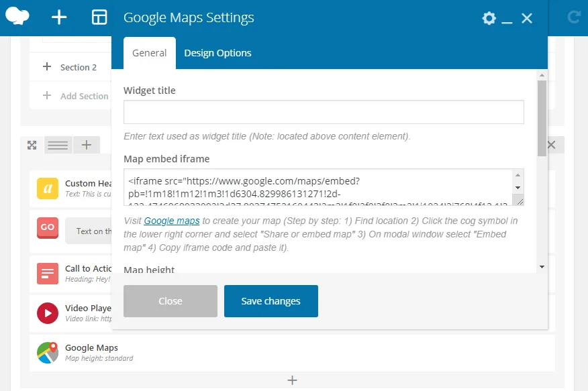
Task: Click the textarea resize grip handle
Action: point(519,201)
